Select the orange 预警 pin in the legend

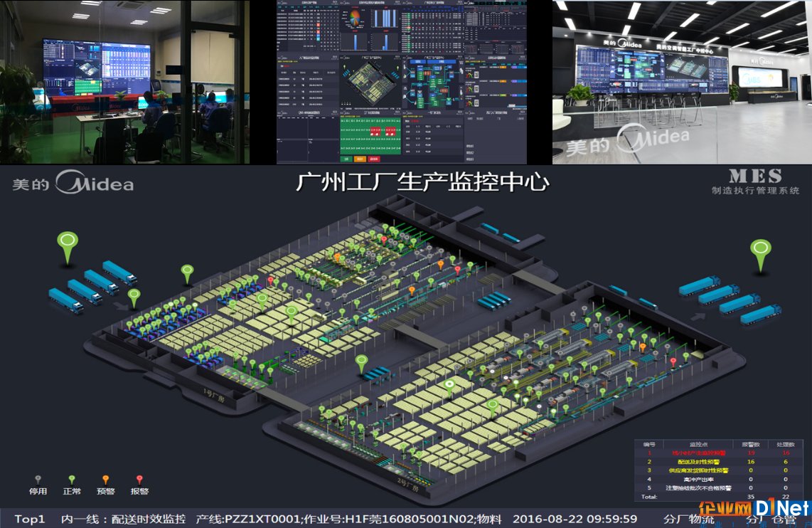click(x=106, y=480)
